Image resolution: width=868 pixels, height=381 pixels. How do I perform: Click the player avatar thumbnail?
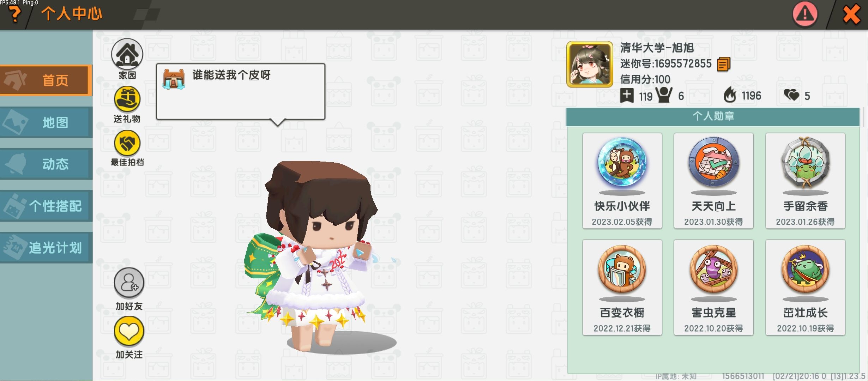tap(590, 64)
